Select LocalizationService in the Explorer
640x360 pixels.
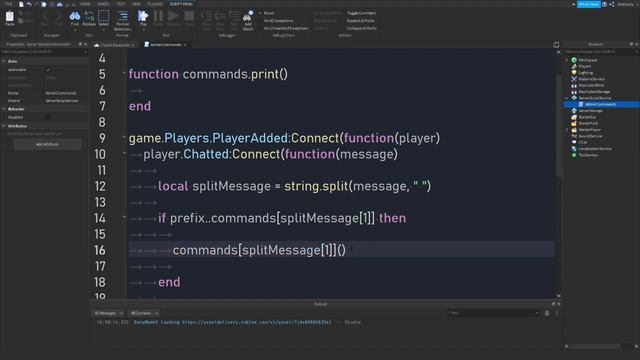595,149
